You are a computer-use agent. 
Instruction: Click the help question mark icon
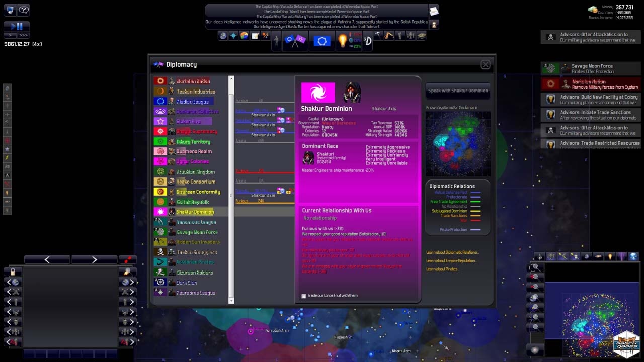[23, 10]
